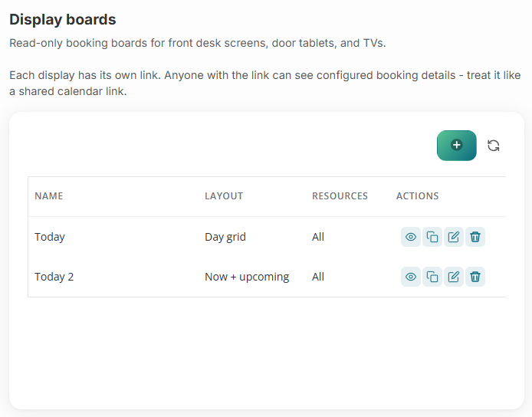
Task: Preview the Today board with eye icon
Action: [x=411, y=237]
